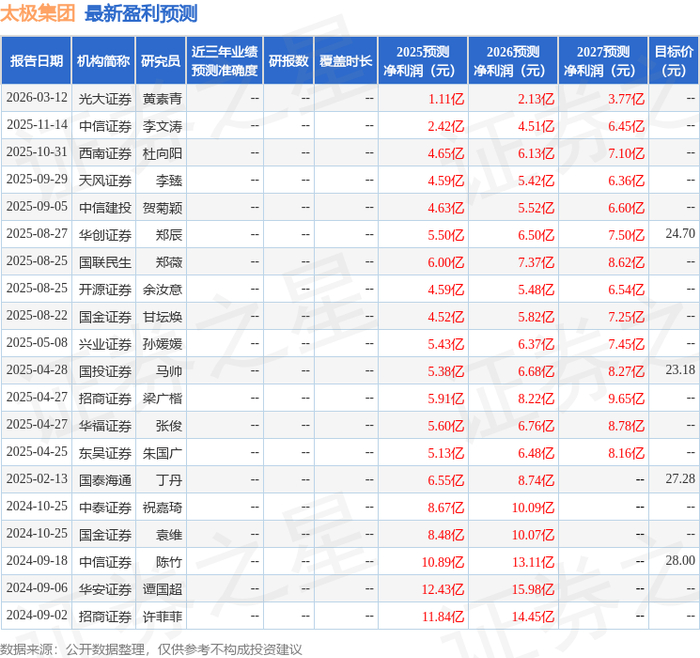Click target price 24.70
The image size is (700, 658).
point(680,233)
